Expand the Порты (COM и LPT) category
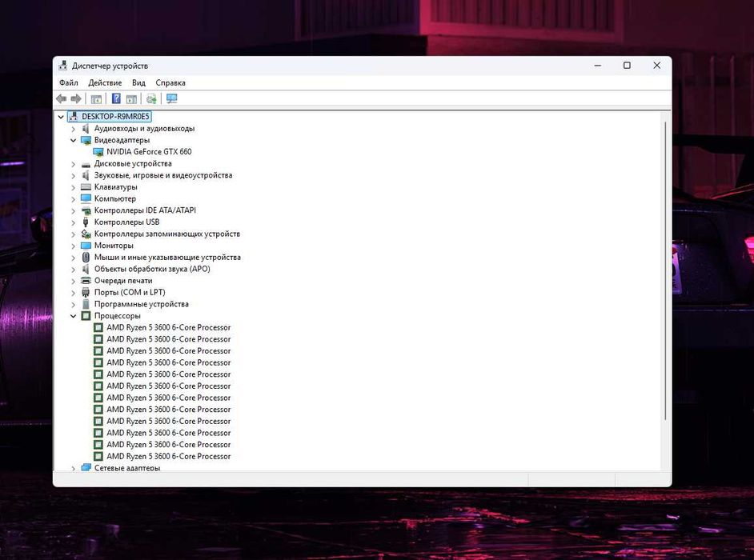This screenshot has width=754, height=560. pos(73,293)
